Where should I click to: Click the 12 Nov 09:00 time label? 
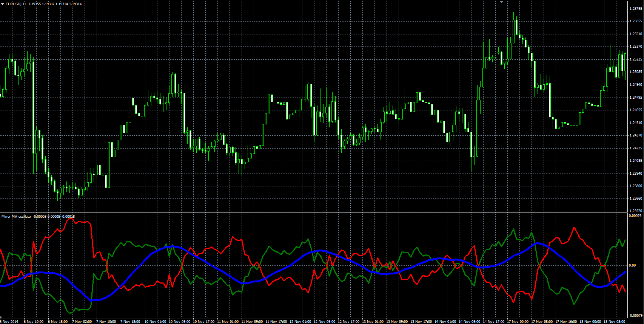click(x=325, y=322)
